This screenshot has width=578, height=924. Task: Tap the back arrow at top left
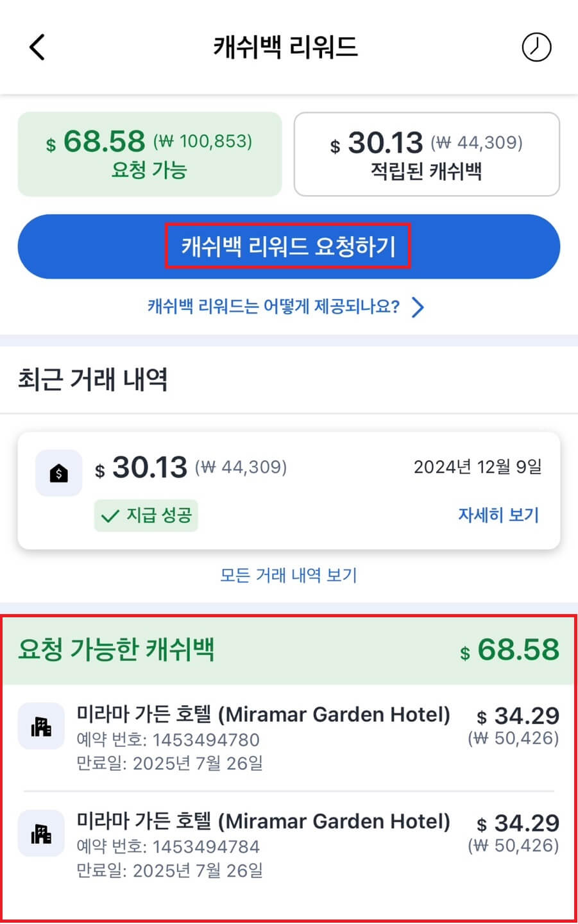tap(37, 47)
